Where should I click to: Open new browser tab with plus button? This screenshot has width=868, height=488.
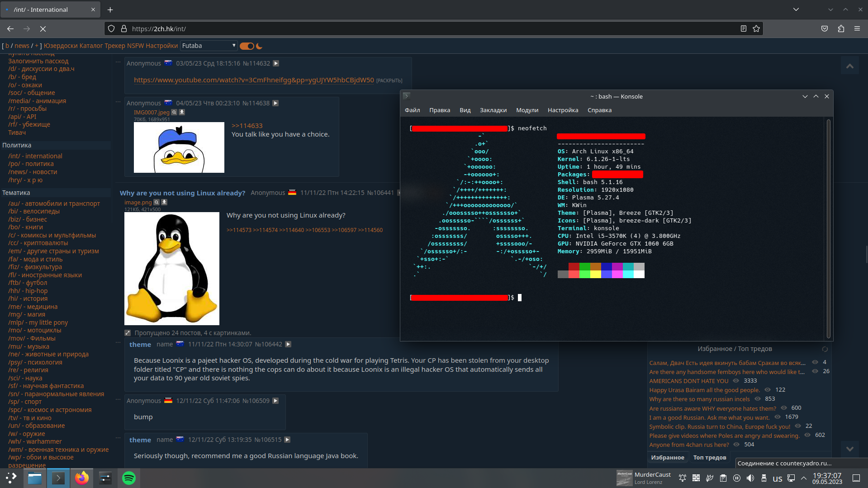click(x=110, y=9)
